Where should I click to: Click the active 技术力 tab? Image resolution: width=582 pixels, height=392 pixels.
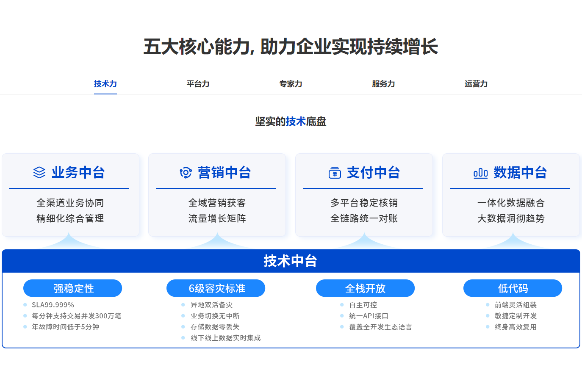pyautogui.click(x=105, y=84)
